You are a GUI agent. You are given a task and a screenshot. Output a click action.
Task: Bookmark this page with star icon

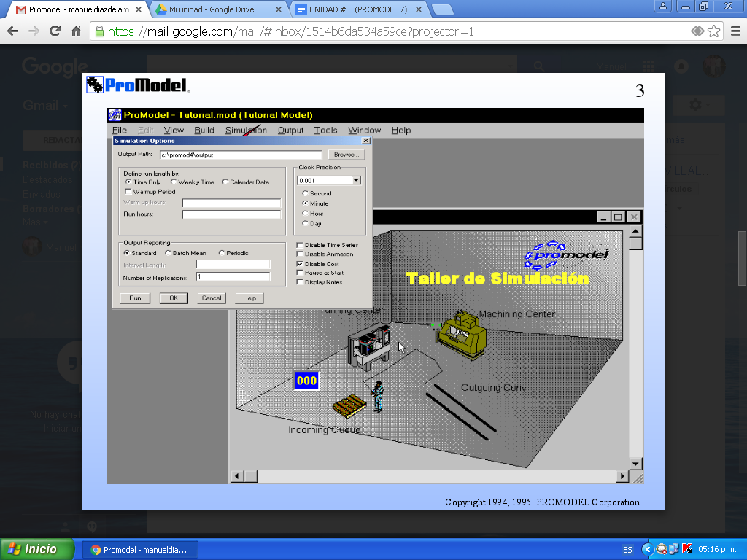click(713, 31)
